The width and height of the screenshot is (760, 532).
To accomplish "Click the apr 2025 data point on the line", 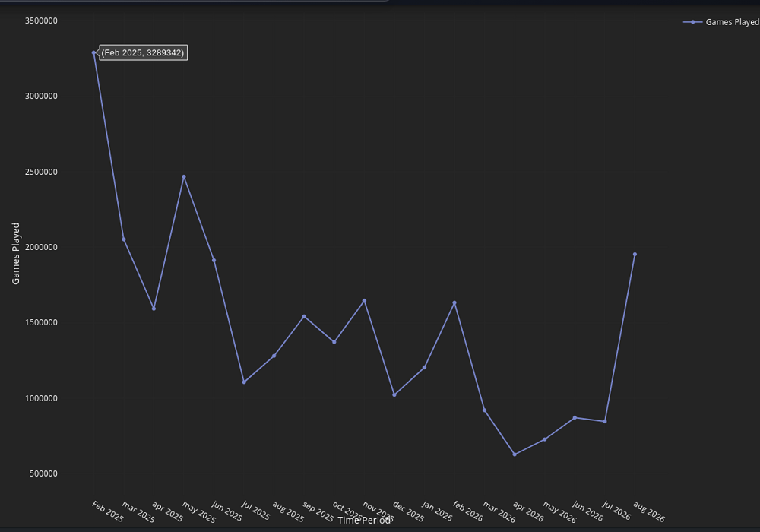I will tap(154, 309).
